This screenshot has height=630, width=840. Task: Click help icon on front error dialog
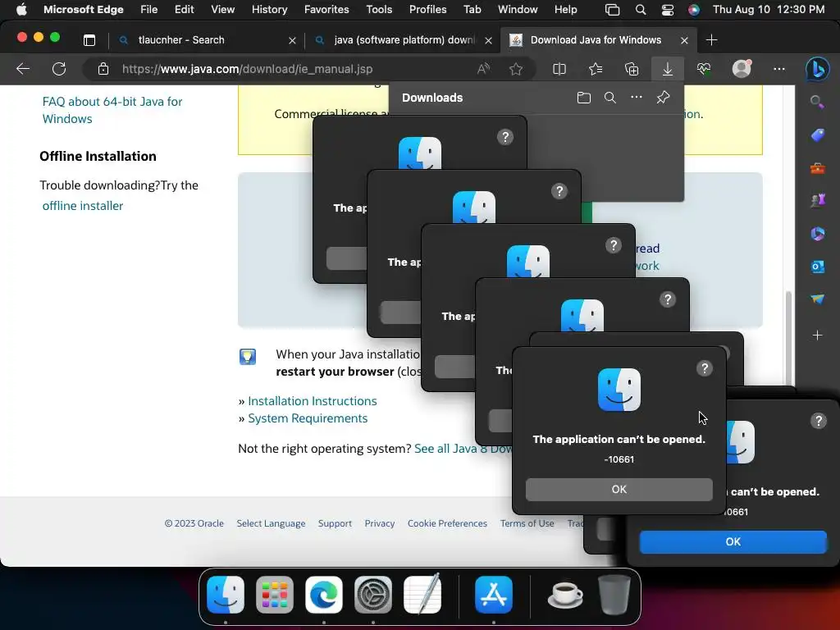pos(705,368)
